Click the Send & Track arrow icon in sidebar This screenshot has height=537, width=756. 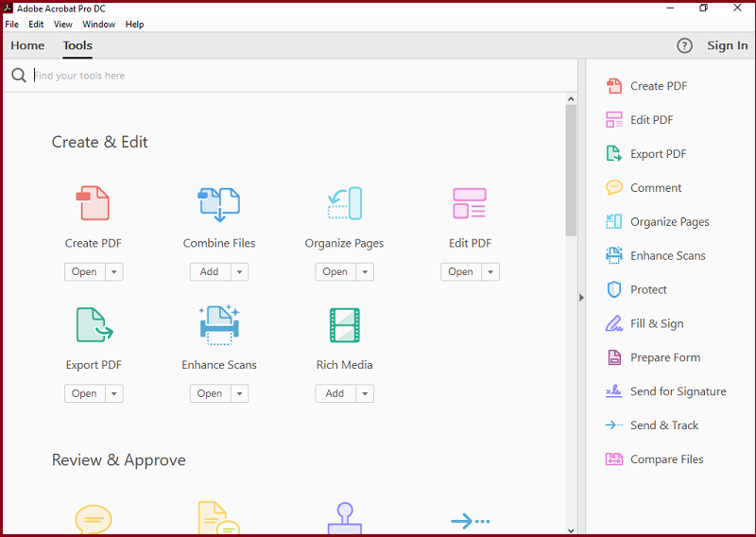pos(613,425)
